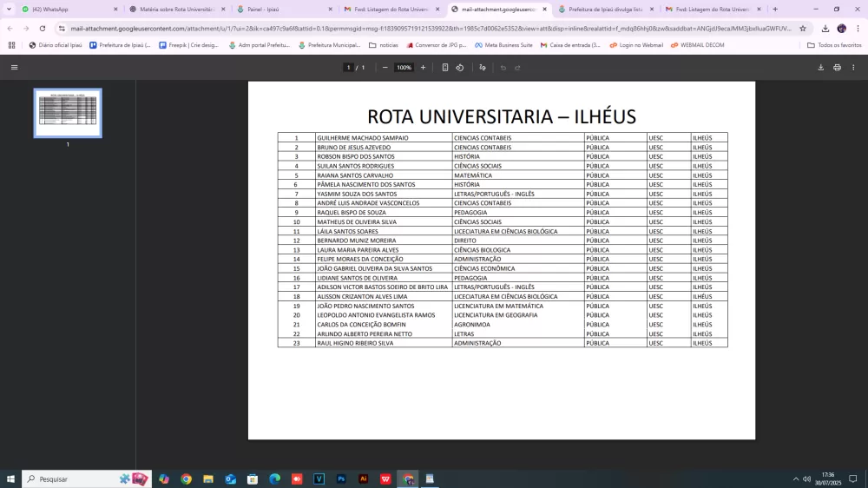Click the zoom in plus button
This screenshot has height=488, width=868.
click(x=423, y=67)
